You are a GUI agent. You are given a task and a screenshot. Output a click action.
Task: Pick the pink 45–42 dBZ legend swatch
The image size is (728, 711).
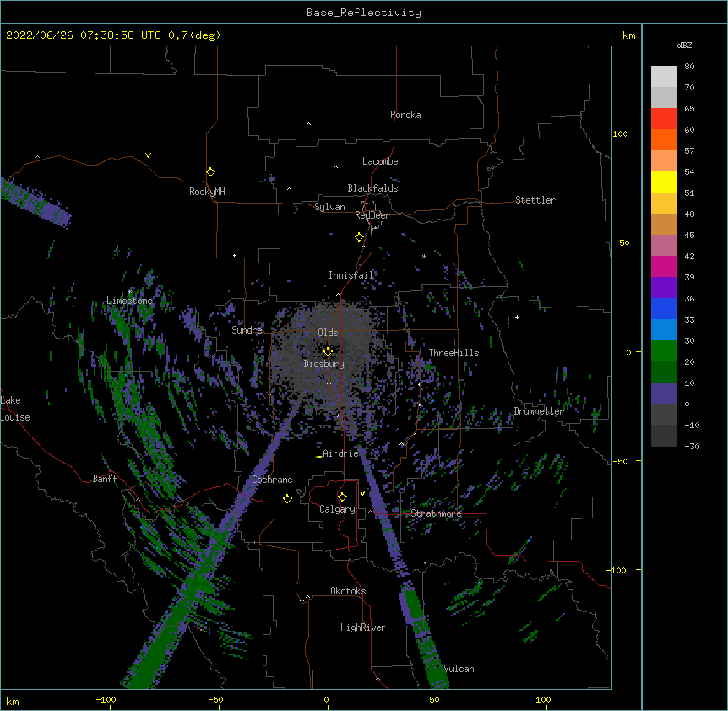click(x=664, y=246)
